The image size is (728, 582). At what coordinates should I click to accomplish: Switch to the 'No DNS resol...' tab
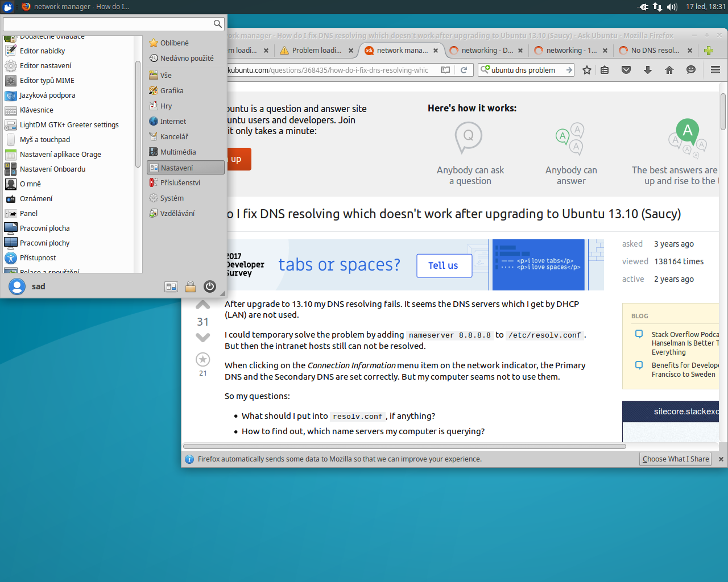click(655, 50)
